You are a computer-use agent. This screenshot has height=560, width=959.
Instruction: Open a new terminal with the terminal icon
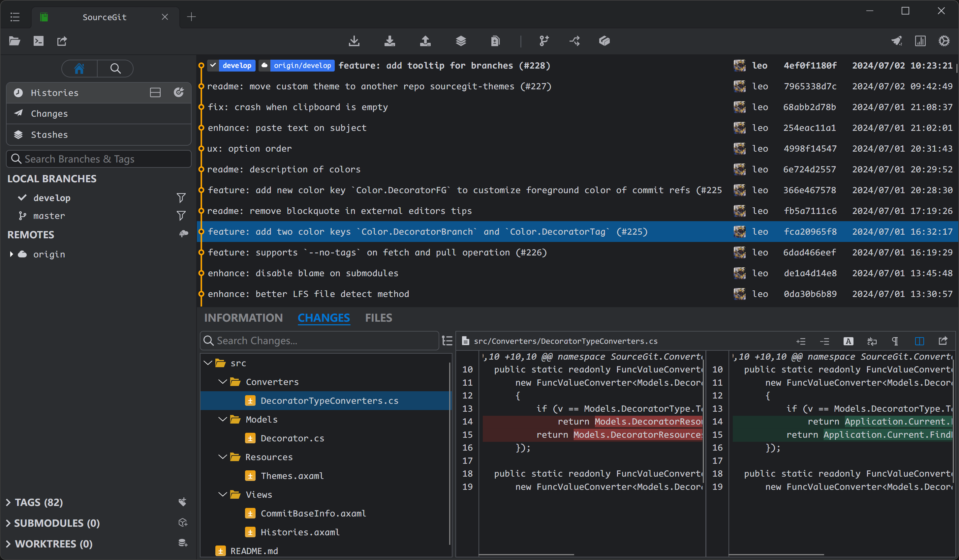point(38,41)
